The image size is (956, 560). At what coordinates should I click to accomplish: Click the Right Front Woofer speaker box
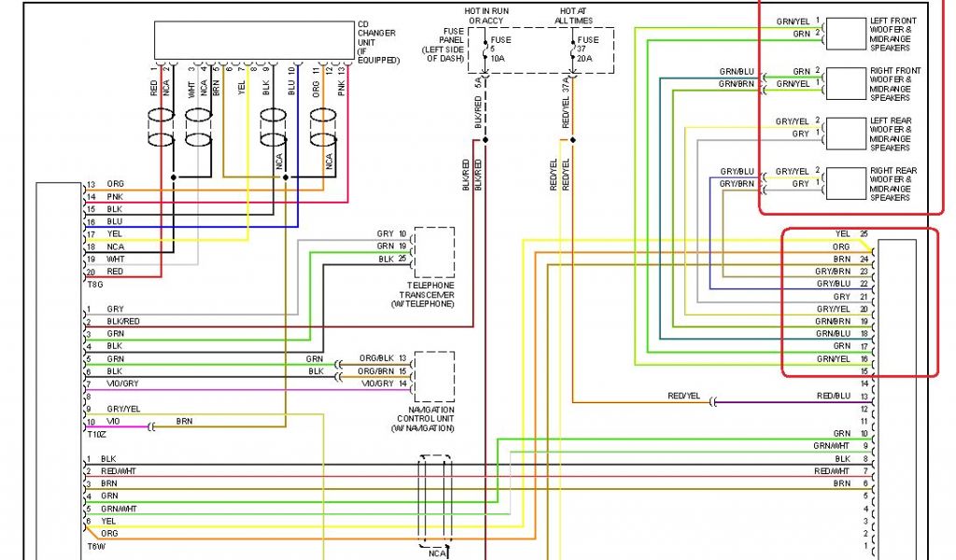tap(845, 84)
